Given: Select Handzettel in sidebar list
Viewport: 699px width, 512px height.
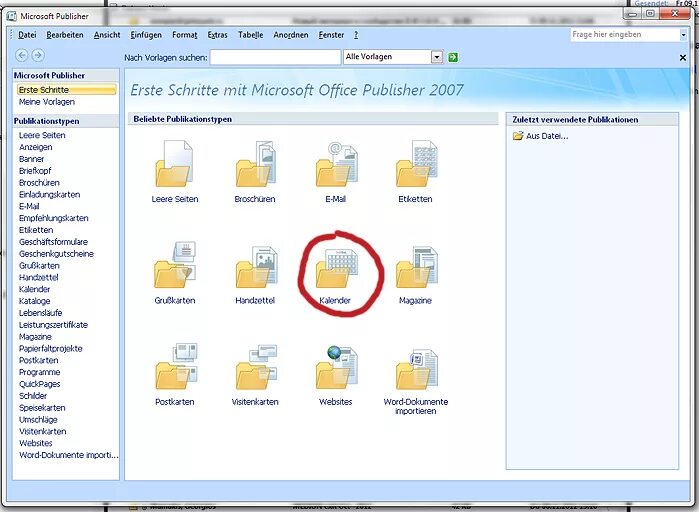Looking at the screenshot, I should click(38, 278).
